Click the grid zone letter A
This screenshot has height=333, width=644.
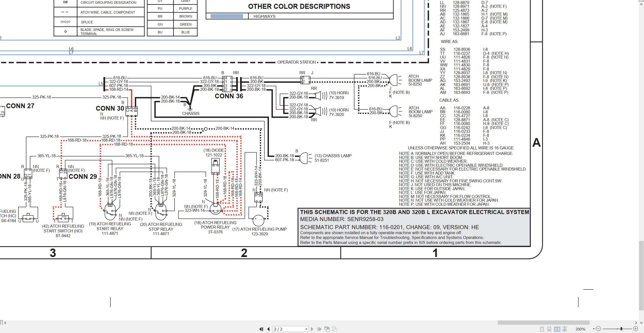pyautogui.click(x=536, y=143)
